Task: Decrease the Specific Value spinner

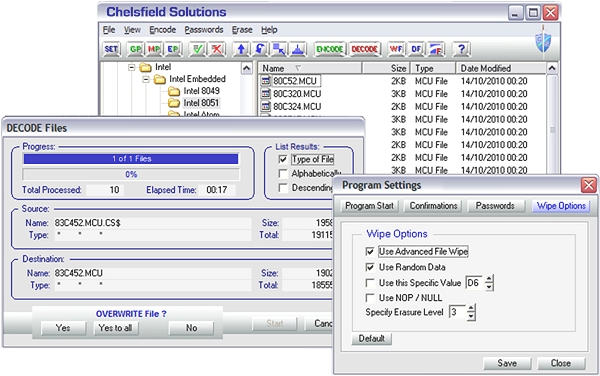Action: pos(489,286)
